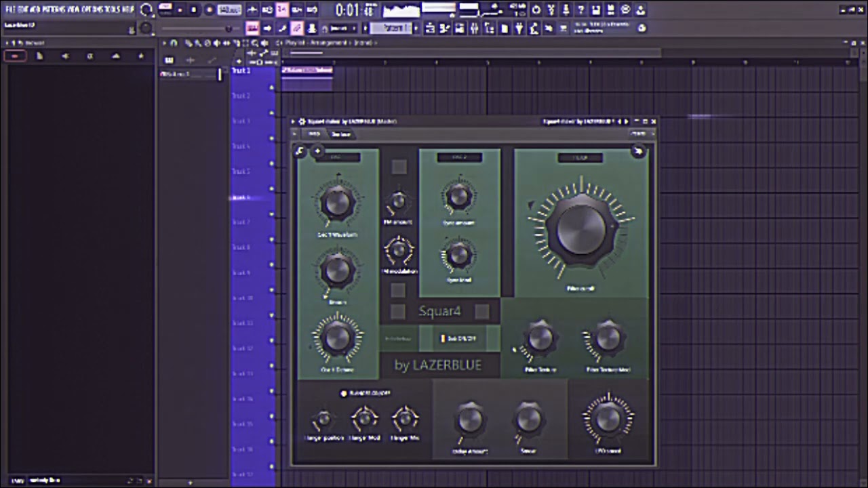The height and width of the screenshot is (488, 868).
Task: Click the cloud icon beside the hint text
Action: [x=642, y=28]
